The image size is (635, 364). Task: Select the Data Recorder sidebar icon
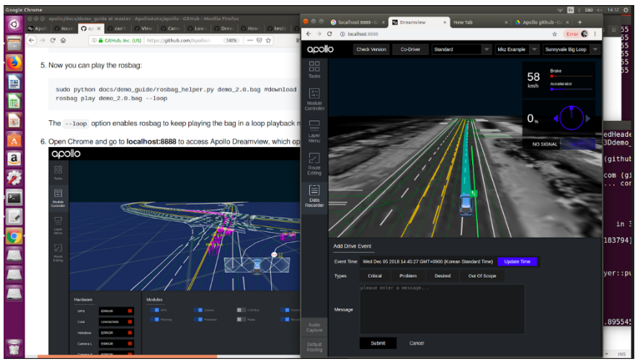314,196
